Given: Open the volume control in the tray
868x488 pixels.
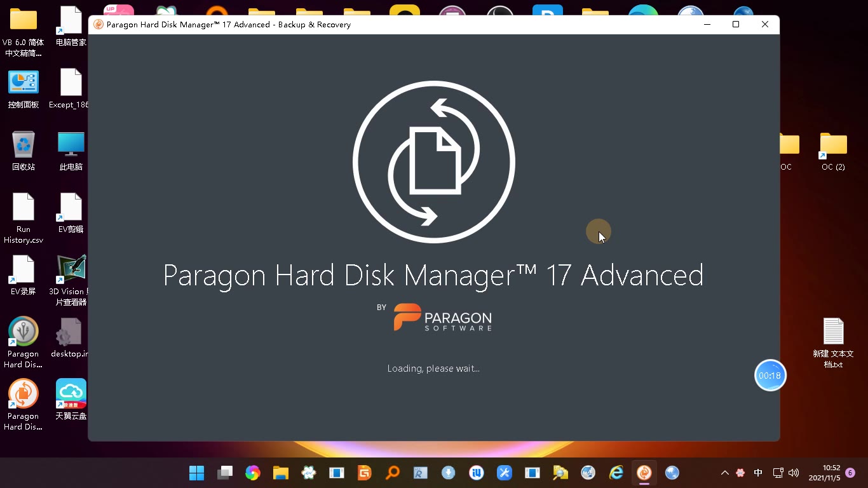Looking at the screenshot, I should (794, 473).
